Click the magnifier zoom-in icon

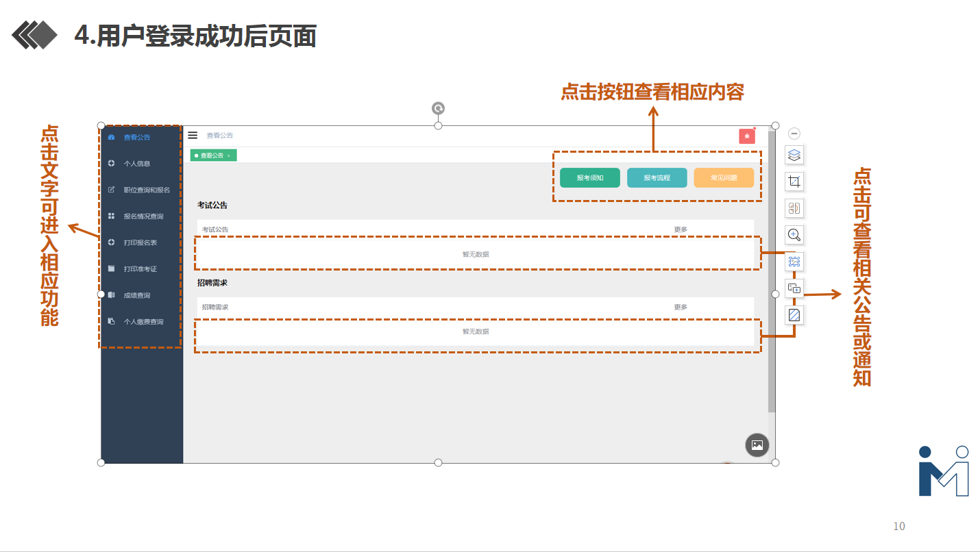click(x=794, y=235)
